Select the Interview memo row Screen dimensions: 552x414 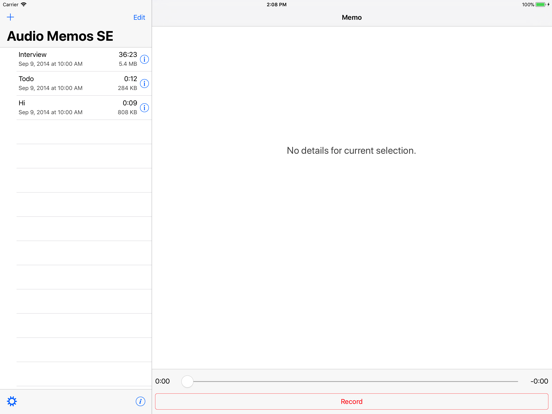coord(76,59)
